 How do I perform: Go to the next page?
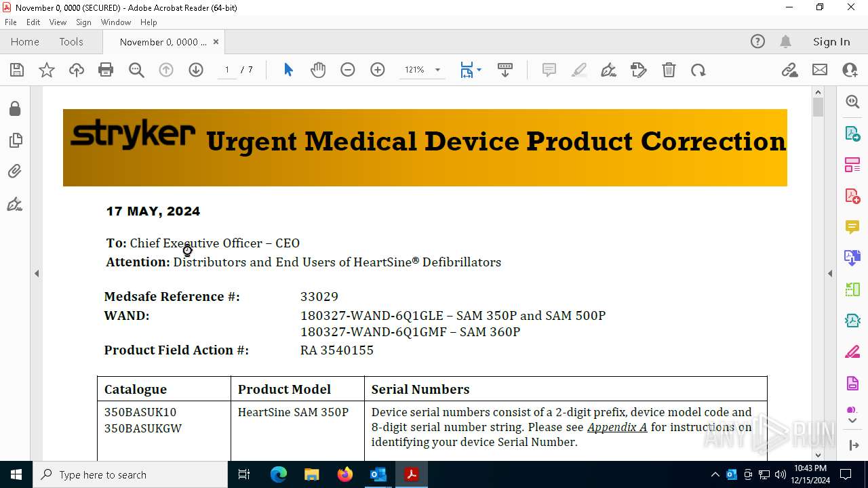196,70
